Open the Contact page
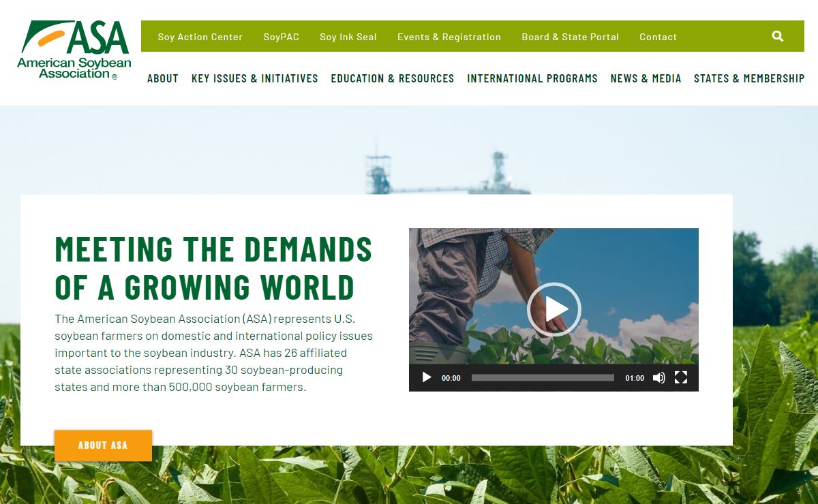 click(x=658, y=37)
